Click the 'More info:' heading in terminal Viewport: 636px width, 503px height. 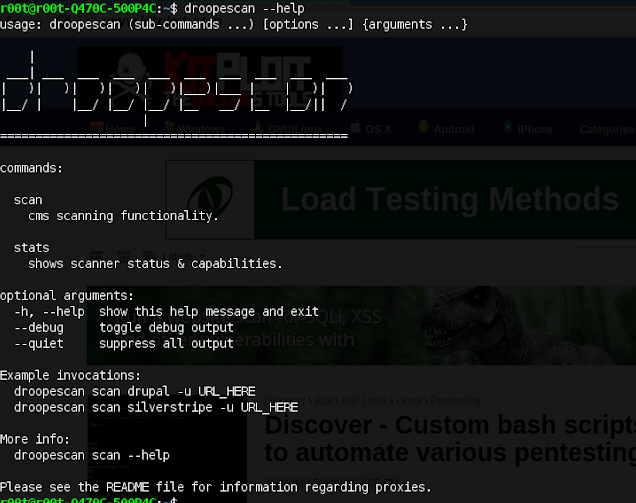click(x=35, y=439)
